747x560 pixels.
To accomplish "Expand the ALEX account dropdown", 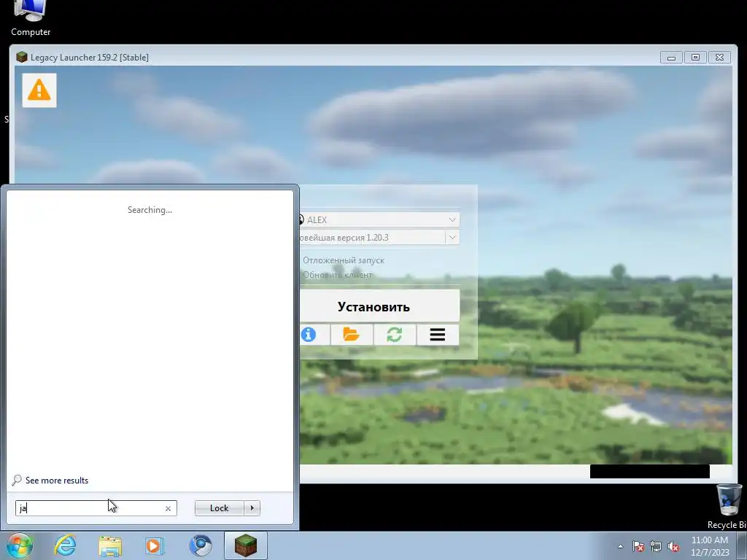I will point(452,219).
